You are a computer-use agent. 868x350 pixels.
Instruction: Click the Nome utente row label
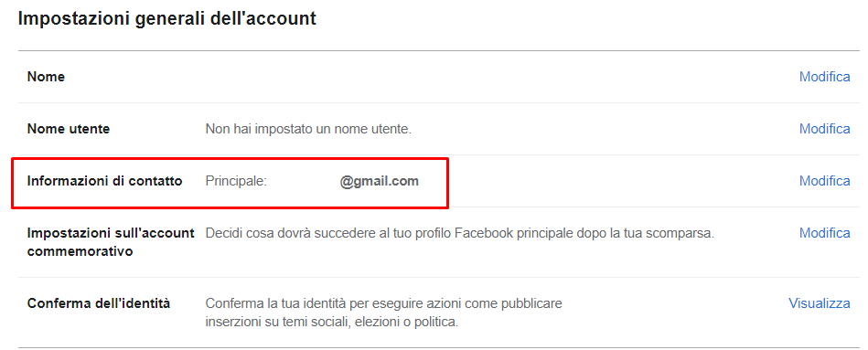(69, 129)
